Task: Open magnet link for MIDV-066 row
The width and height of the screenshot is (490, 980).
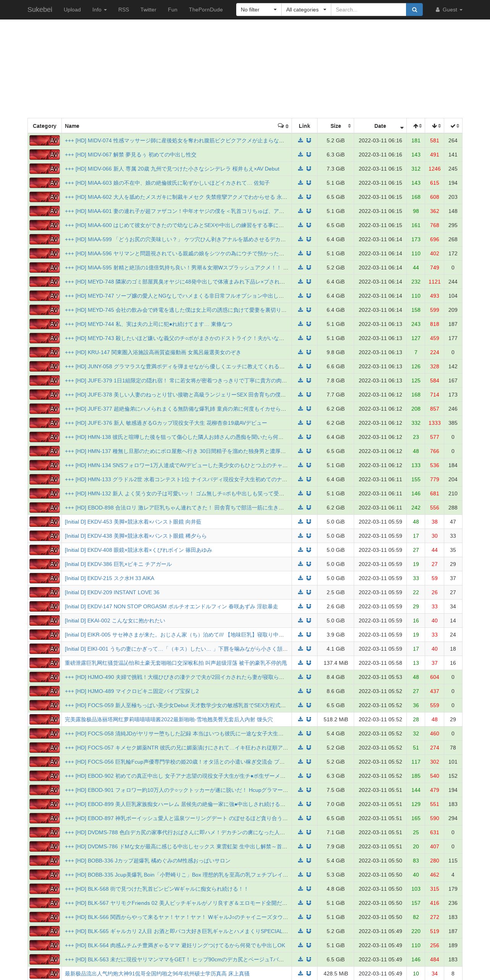Action: (x=309, y=169)
